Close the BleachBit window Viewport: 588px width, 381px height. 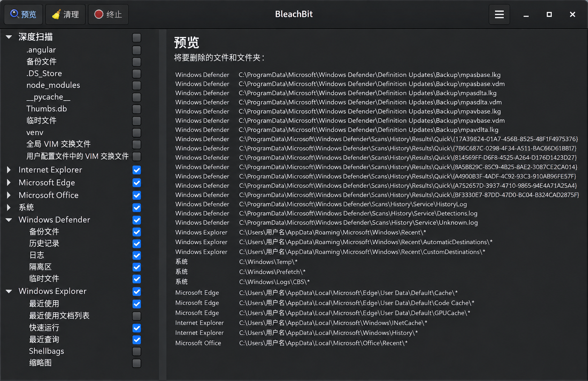pyautogui.click(x=572, y=14)
